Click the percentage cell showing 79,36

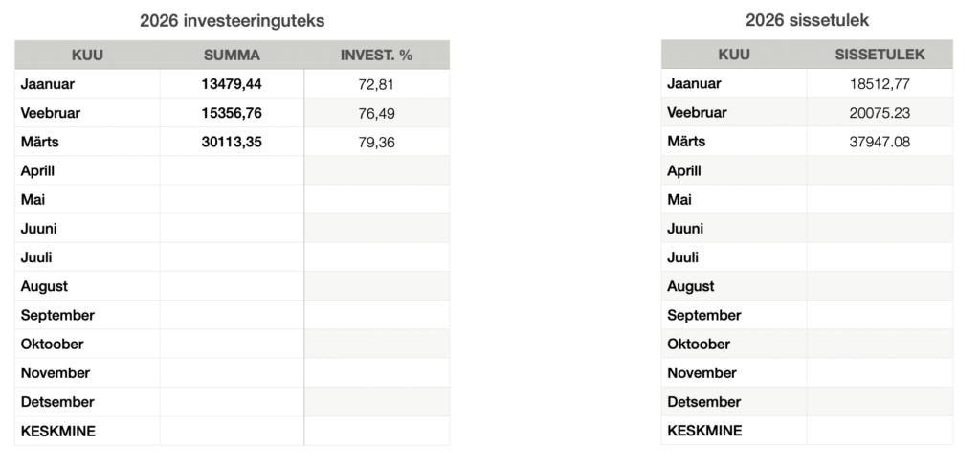376,142
